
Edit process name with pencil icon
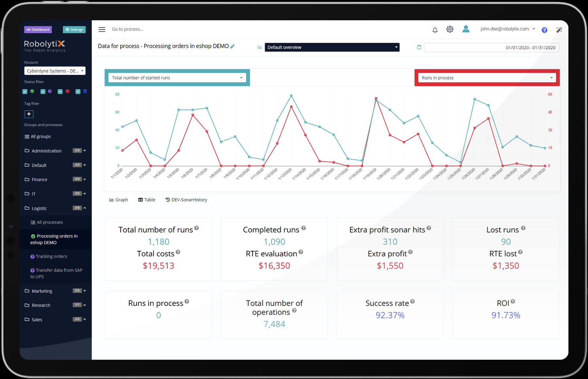[233, 46]
